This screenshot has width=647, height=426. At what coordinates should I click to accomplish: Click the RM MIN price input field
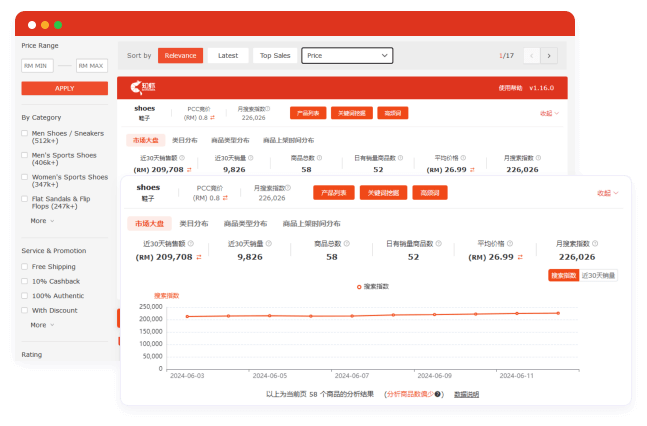tap(36, 66)
